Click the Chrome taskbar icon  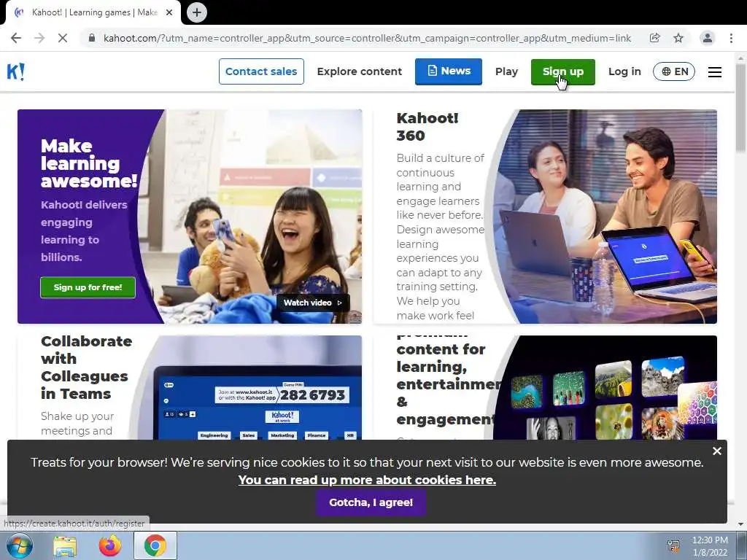155,545
